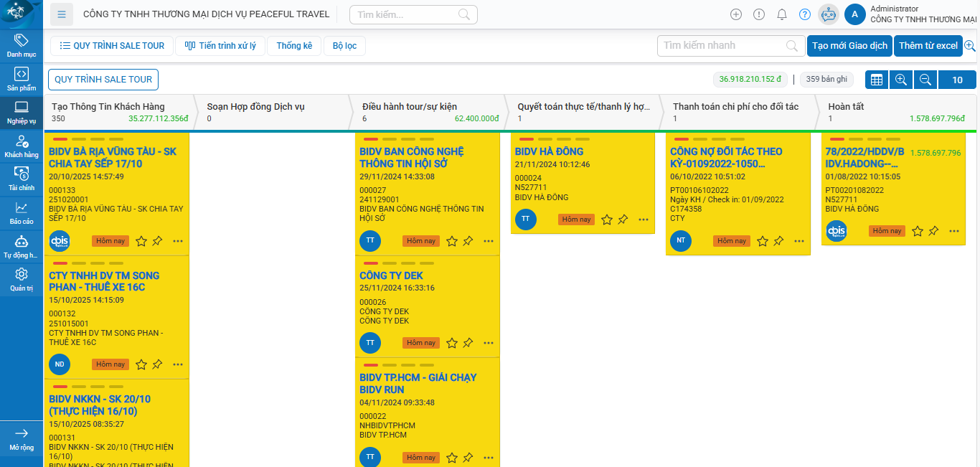Toggle the hamburger navigation menu
This screenshot has height=467, width=980.
62,14
